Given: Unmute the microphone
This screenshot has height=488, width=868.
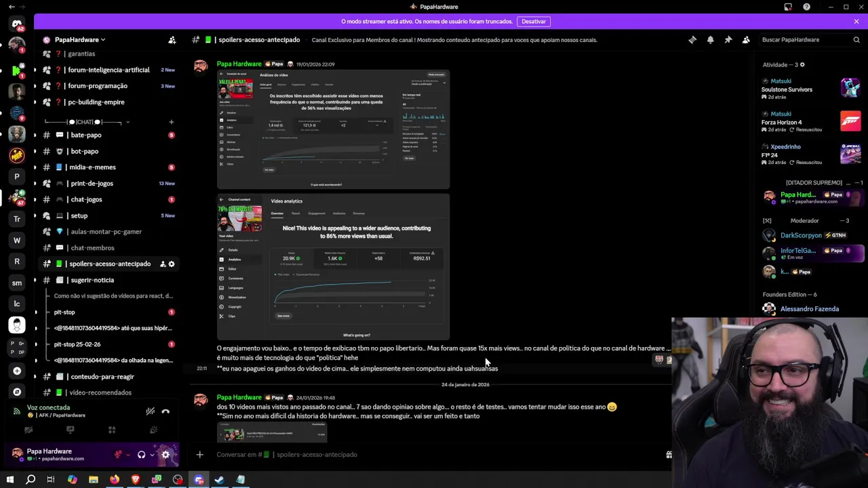Looking at the screenshot, I should click(x=118, y=455).
